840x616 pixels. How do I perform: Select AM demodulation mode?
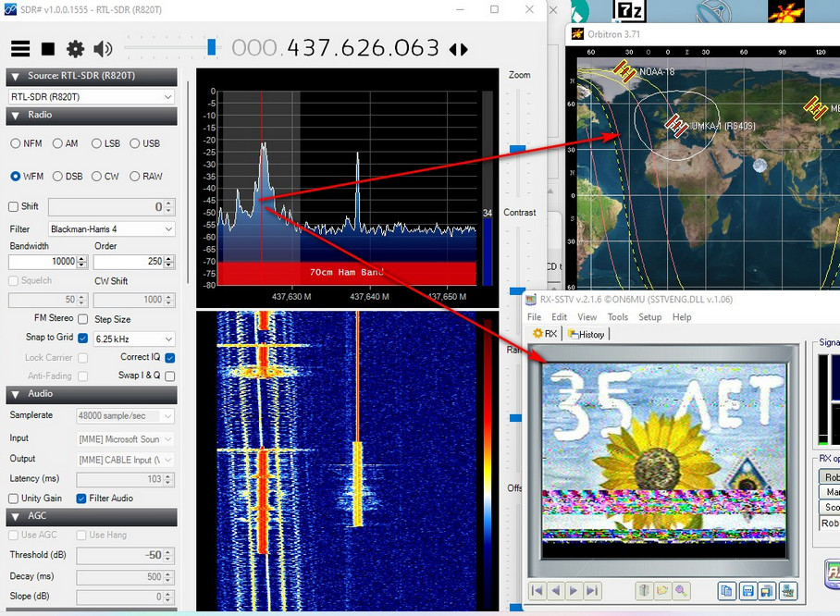pyautogui.click(x=57, y=143)
